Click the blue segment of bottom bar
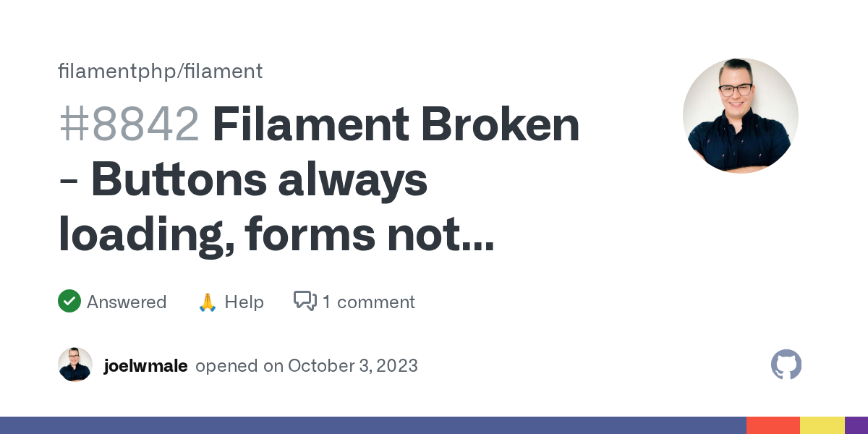Image resolution: width=868 pixels, height=434 pixels. tap(373, 425)
